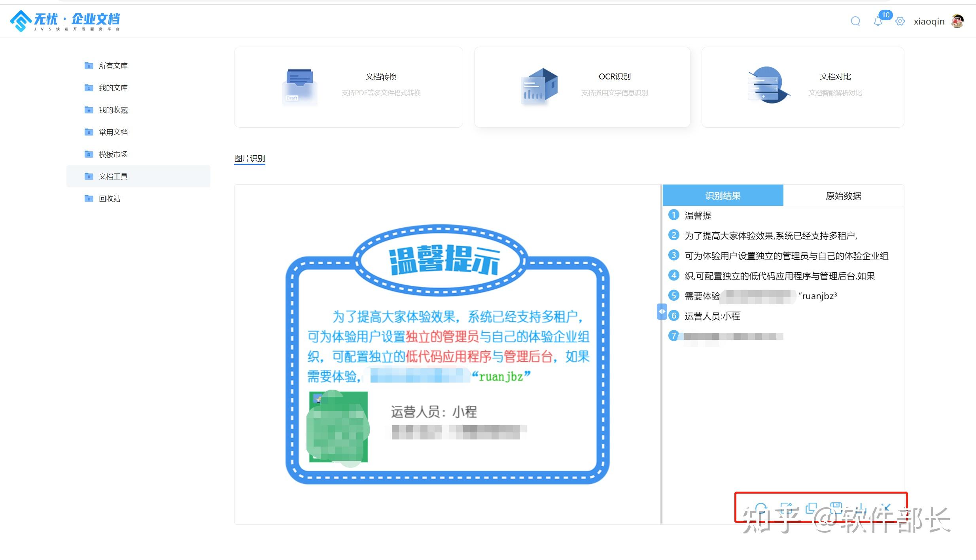Select result line 1 温馨提
976x560 pixels.
(698, 215)
